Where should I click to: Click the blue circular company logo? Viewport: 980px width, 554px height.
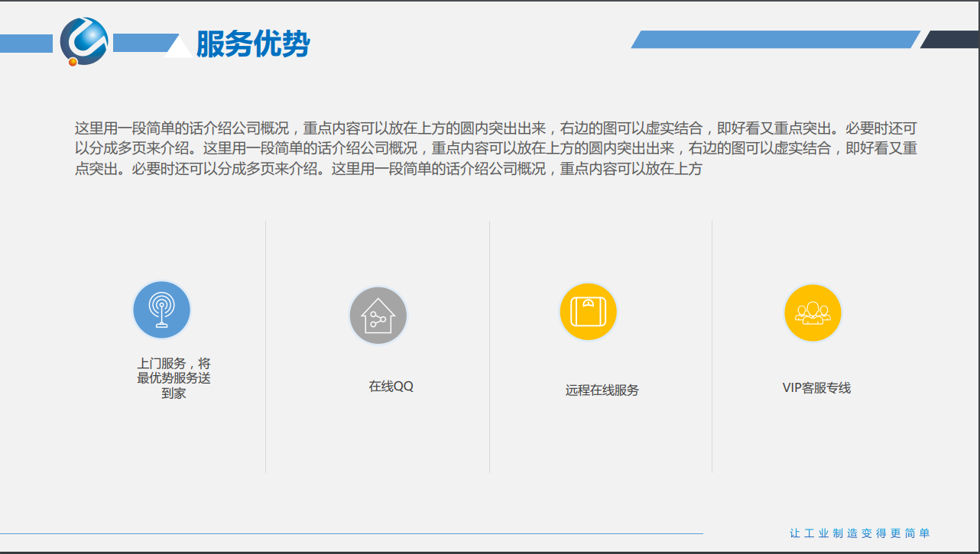click(x=84, y=41)
